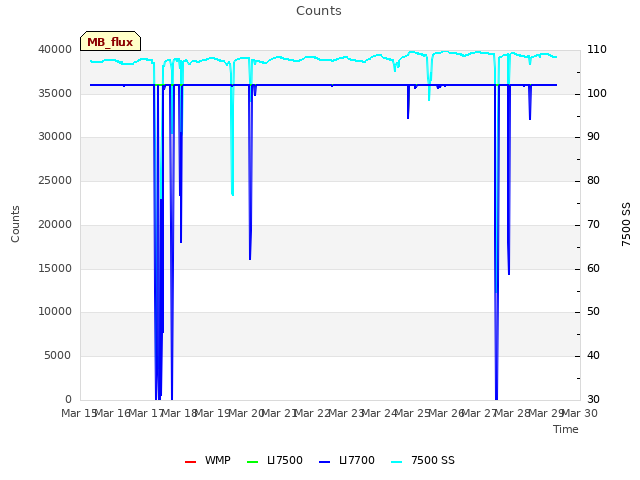Click the Mar 20 date label
Viewport: 640px width, 480px height.
[247, 414]
